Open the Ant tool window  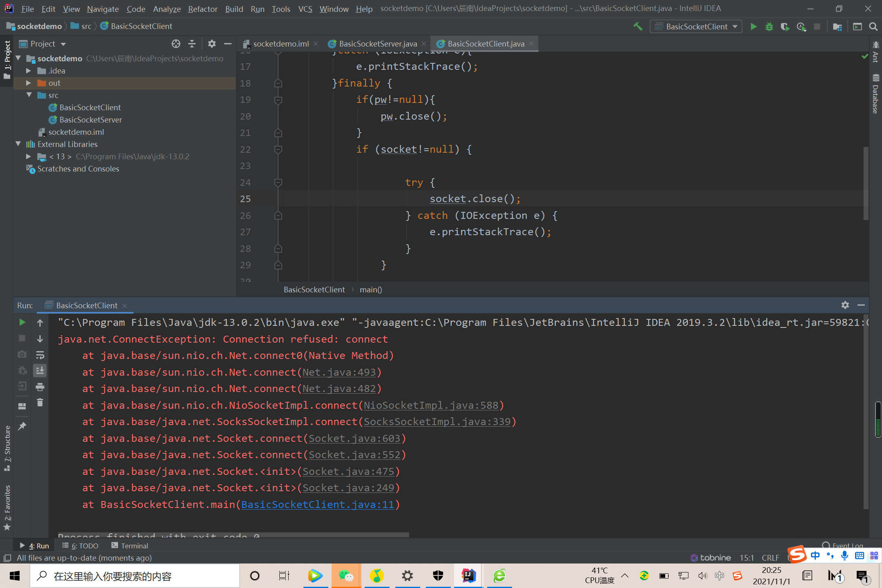click(875, 51)
